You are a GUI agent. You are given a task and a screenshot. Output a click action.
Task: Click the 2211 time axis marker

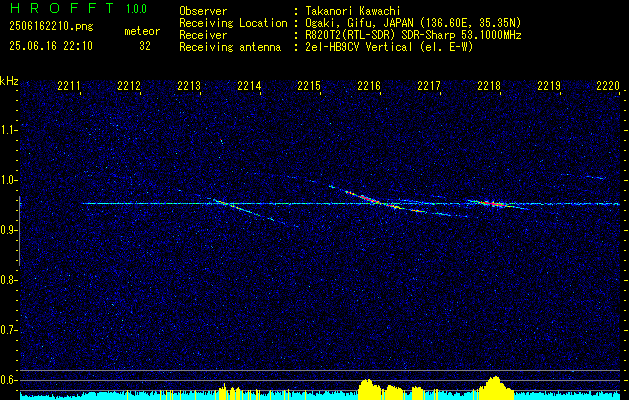(69, 86)
